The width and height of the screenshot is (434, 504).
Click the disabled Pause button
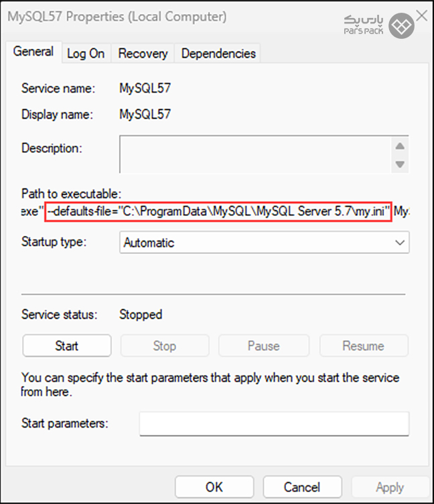point(264,346)
